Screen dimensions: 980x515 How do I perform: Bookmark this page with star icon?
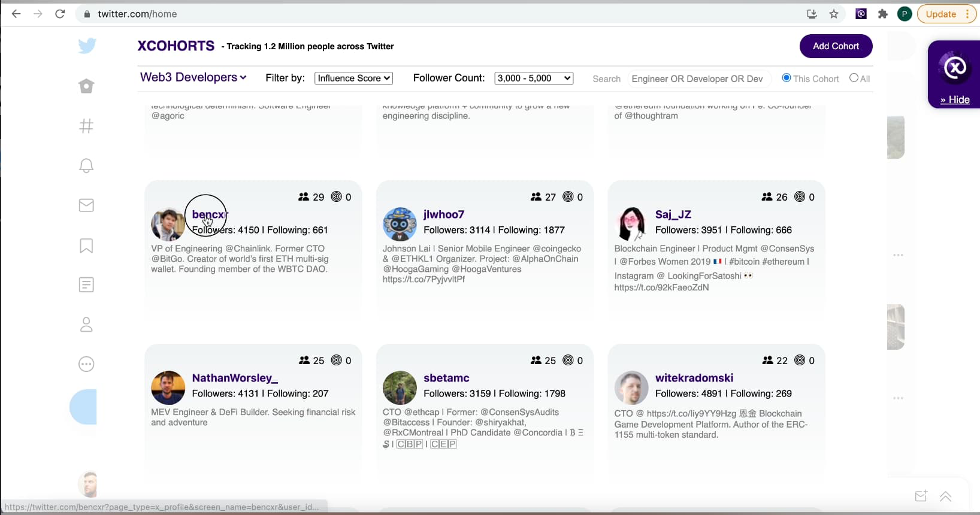pos(834,14)
